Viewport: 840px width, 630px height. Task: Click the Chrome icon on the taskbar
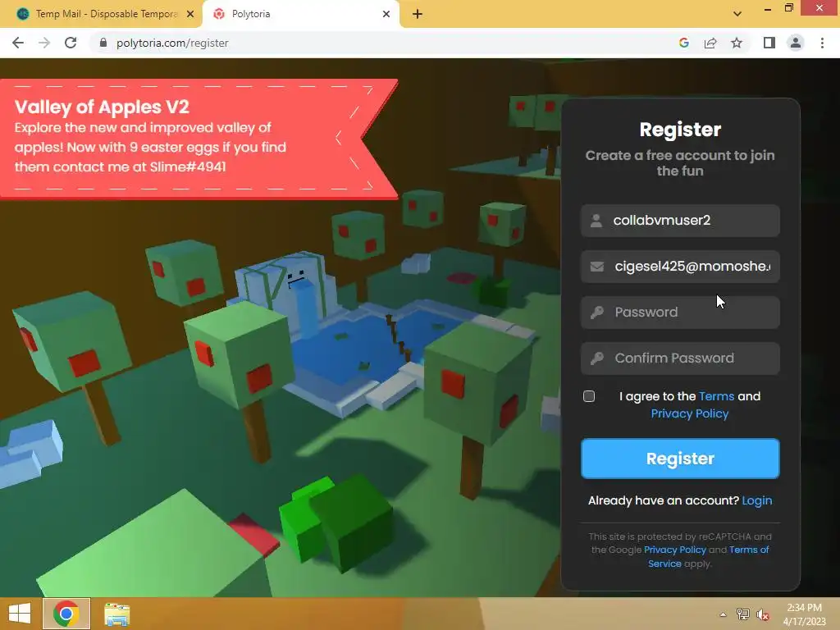point(66,614)
